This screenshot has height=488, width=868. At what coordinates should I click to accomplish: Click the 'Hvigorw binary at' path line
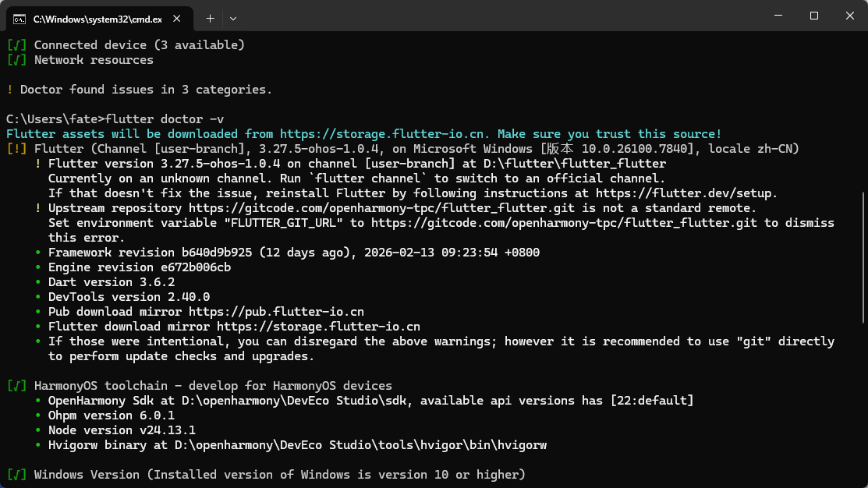pyautogui.click(x=297, y=445)
